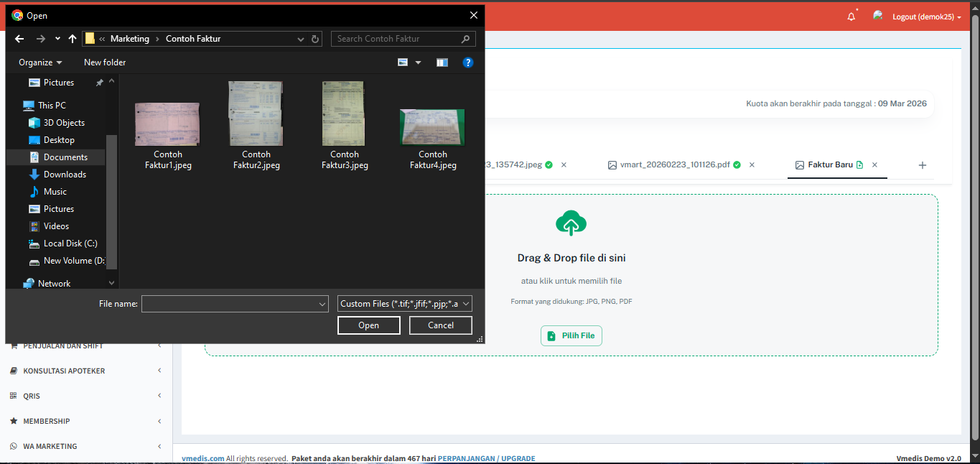The width and height of the screenshot is (980, 464).
Task: Click the Pilih File button
Action: click(x=571, y=336)
